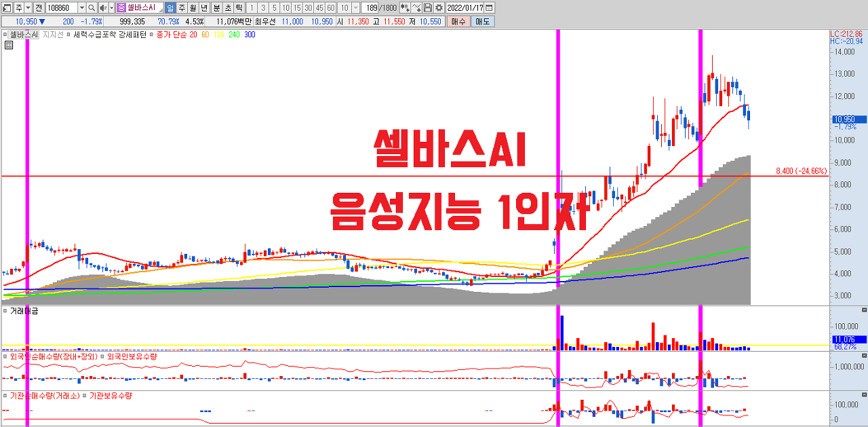Click the 1 interval button
The width and height of the screenshot is (868, 427).
(252, 8)
